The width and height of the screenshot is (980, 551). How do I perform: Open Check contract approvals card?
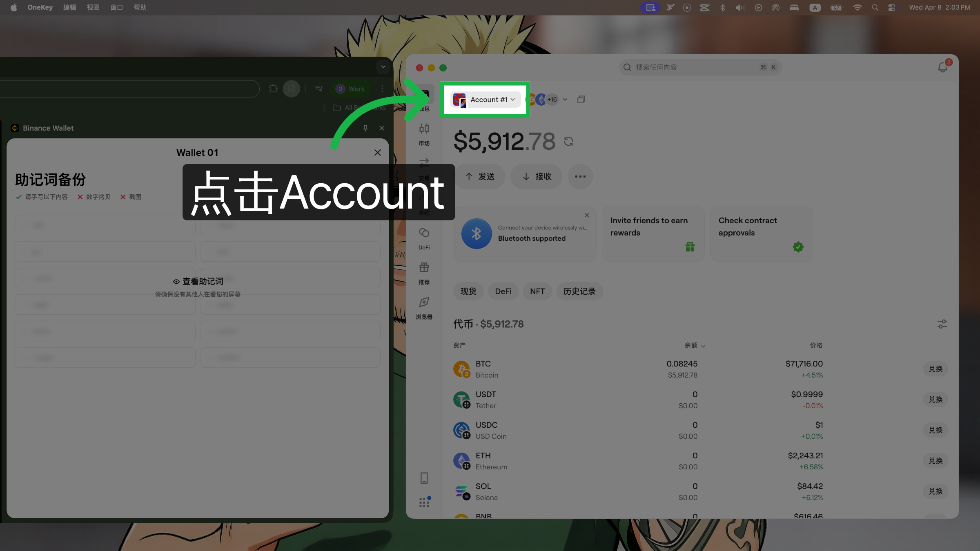[x=761, y=233]
